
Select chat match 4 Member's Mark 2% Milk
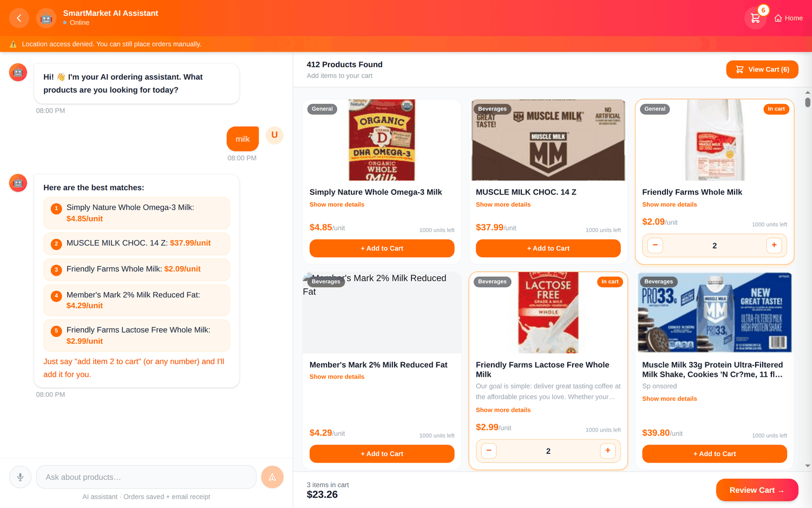(x=136, y=300)
